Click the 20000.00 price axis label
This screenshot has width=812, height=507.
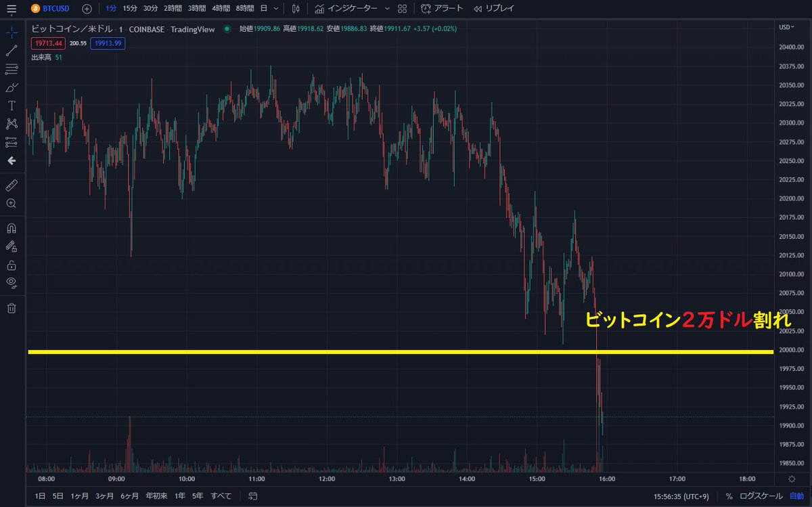791,350
